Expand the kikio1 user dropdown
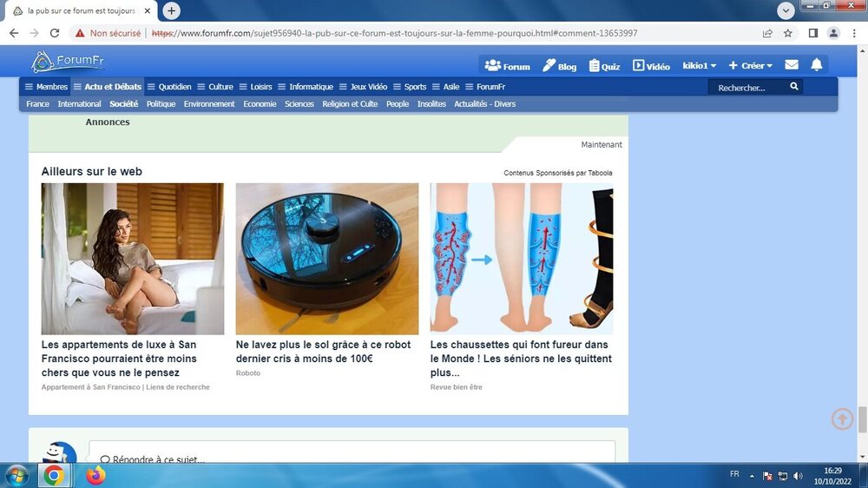The width and height of the screenshot is (868, 488). (x=699, y=66)
